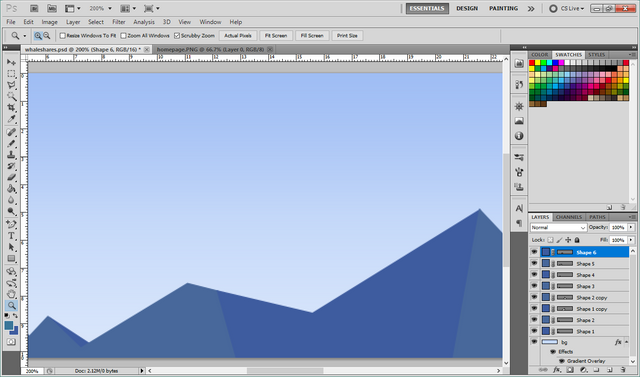This screenshot has width=640, height=377.
Task: Disable the Scrubby Zoom checkbox
Action: pyautogui.click(x=177, y=36)
